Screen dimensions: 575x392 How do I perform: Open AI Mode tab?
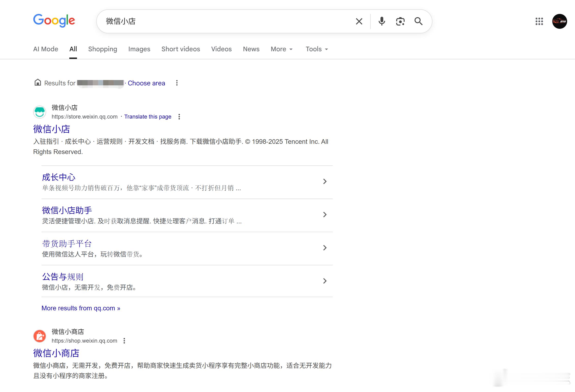coord(45,49)
